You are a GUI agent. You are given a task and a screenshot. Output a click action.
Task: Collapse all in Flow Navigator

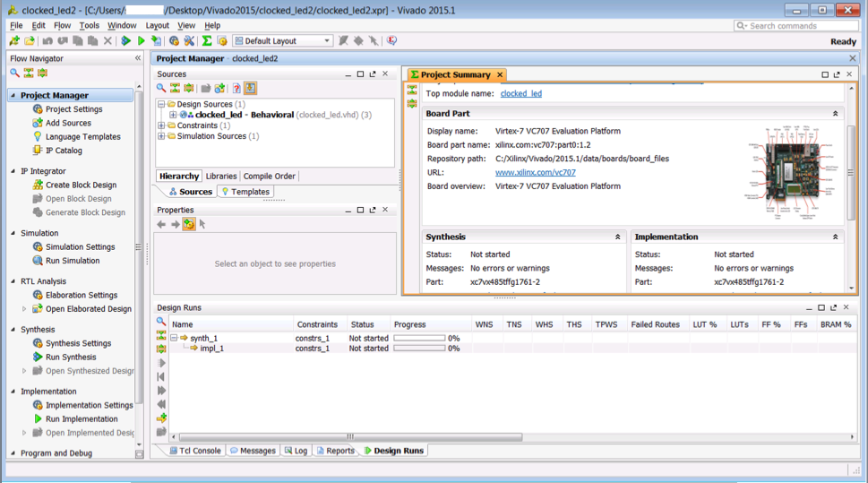pos(29,73)
